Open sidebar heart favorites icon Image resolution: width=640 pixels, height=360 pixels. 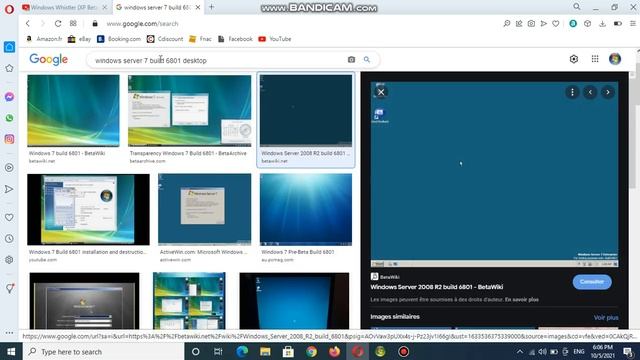9,218
